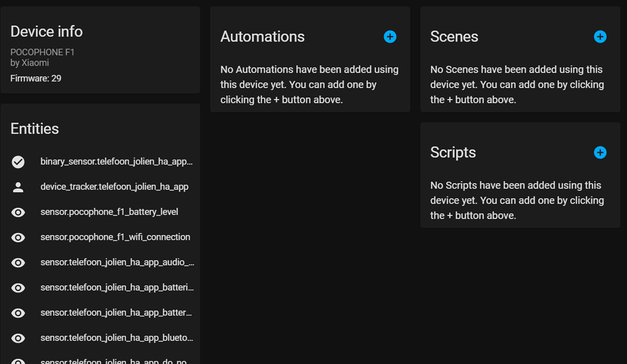Click eye icon beside telefoon_jolien_ha_app_batteri entity
Screen dimensions: 627x364
coord(18,288)
